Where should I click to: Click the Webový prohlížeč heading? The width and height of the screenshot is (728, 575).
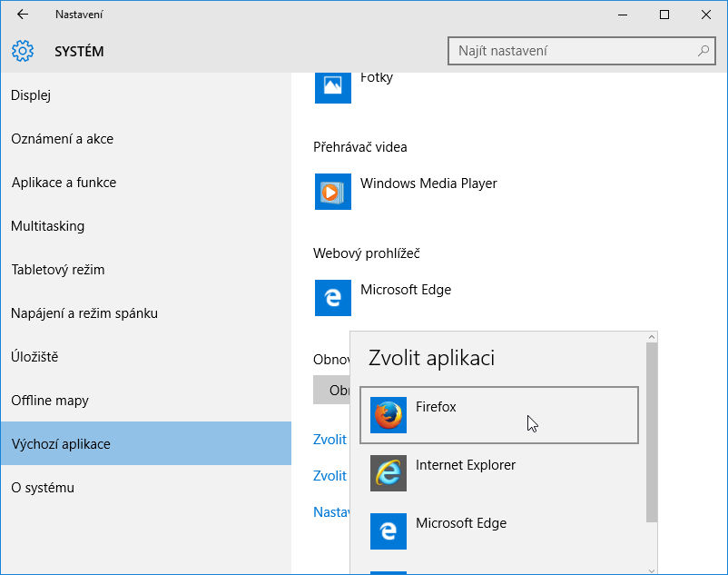[x=367, y=253]
